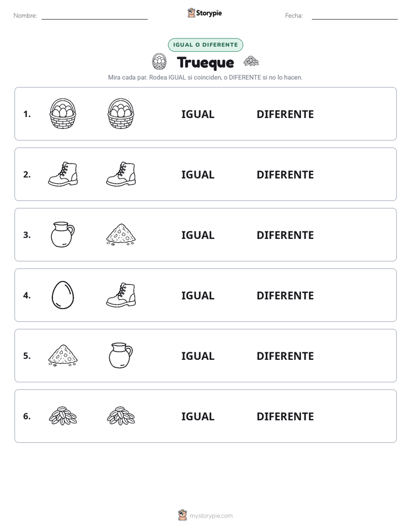
Task: Select the milk jug image in row 3
Action: [63, 234]
